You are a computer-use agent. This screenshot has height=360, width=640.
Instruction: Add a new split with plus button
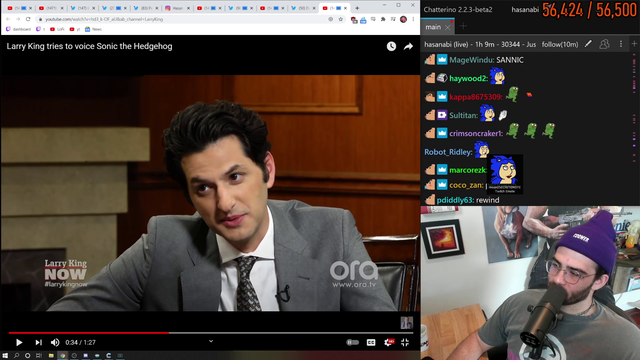[634, 44]
